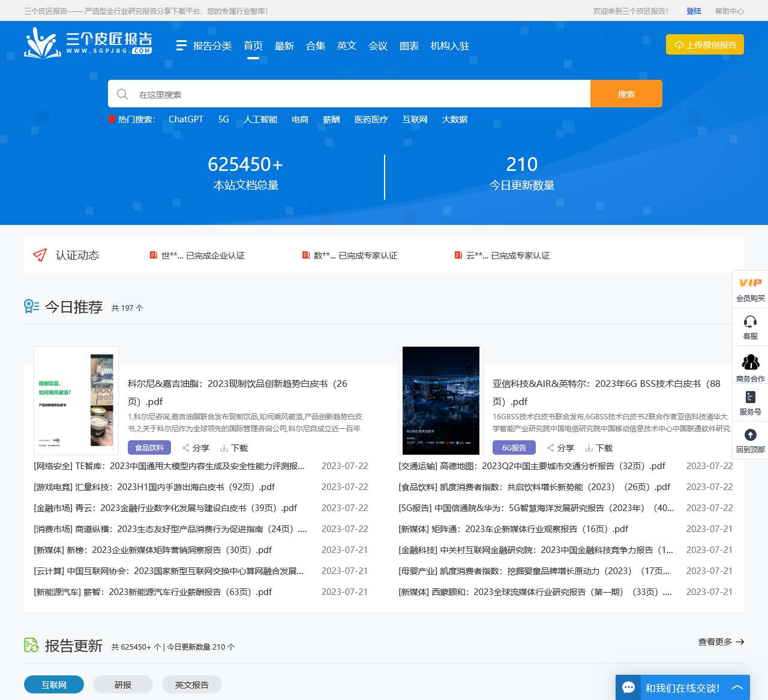768x700 pixels.
Task: Open the 6G BSS whitepaper cover thumbnail
Action: click(440, 400)
